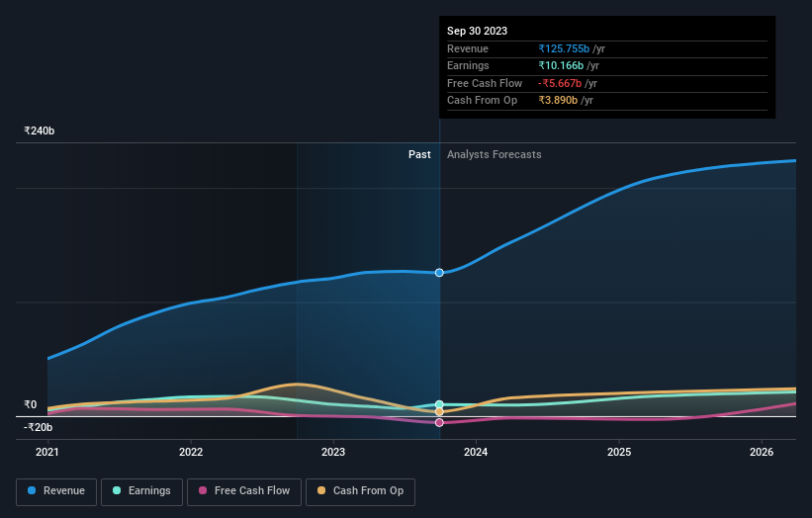The height and width of the screenshot is (518, 812).
Task: Toggle the Free Cash Flow legend button
Action: tap(244, 491)
